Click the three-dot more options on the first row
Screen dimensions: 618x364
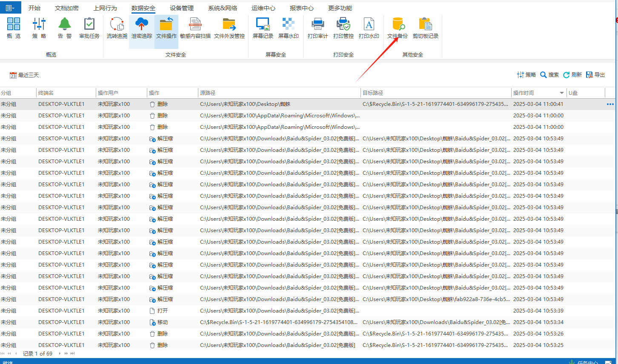coord(610,104)
